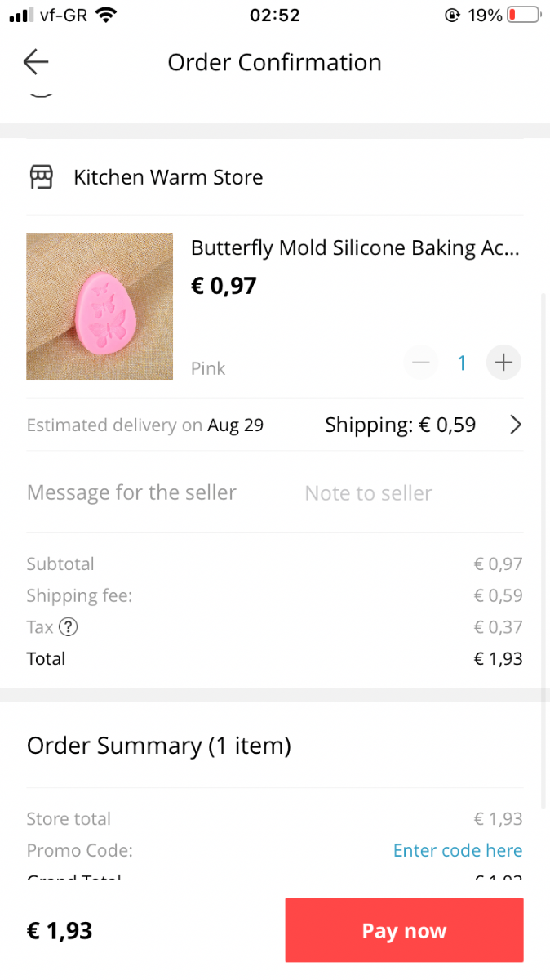Tap the Tax help question mark icon
550x980 pixels.
click(69, 627)
